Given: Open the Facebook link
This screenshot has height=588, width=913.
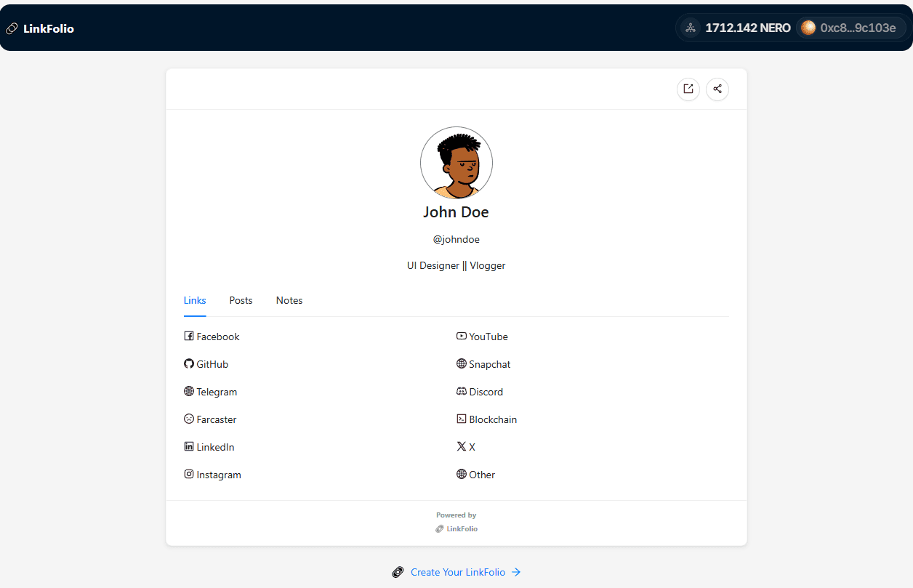Looking at the screenshot, I should [218, 337].
